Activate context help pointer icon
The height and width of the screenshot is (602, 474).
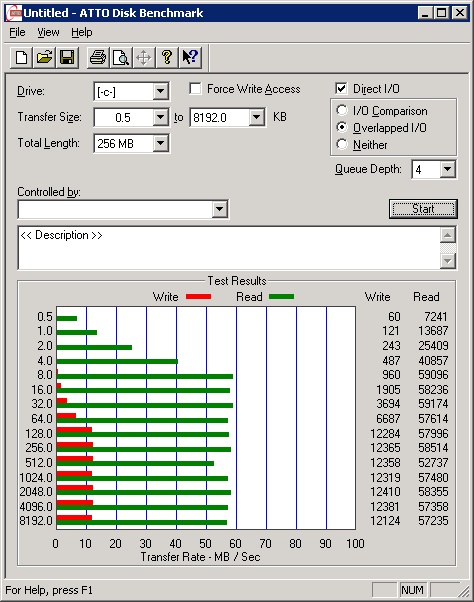[x=190, y=58]
